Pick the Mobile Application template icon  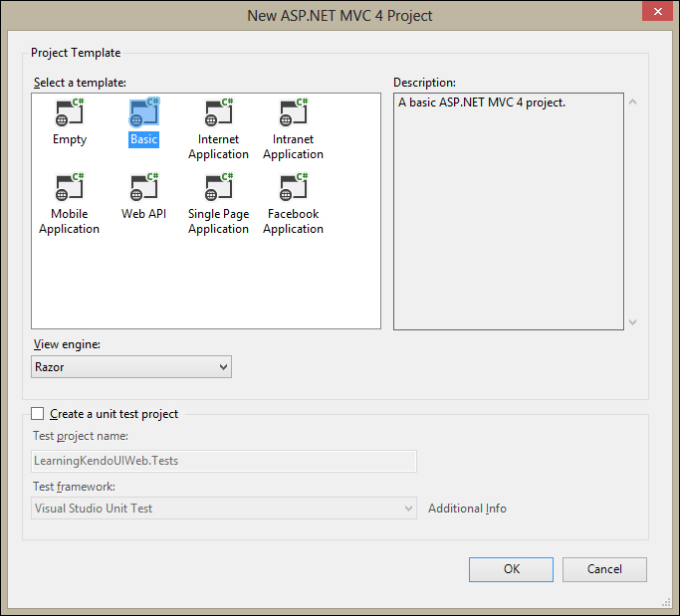(x=70, y=187)
